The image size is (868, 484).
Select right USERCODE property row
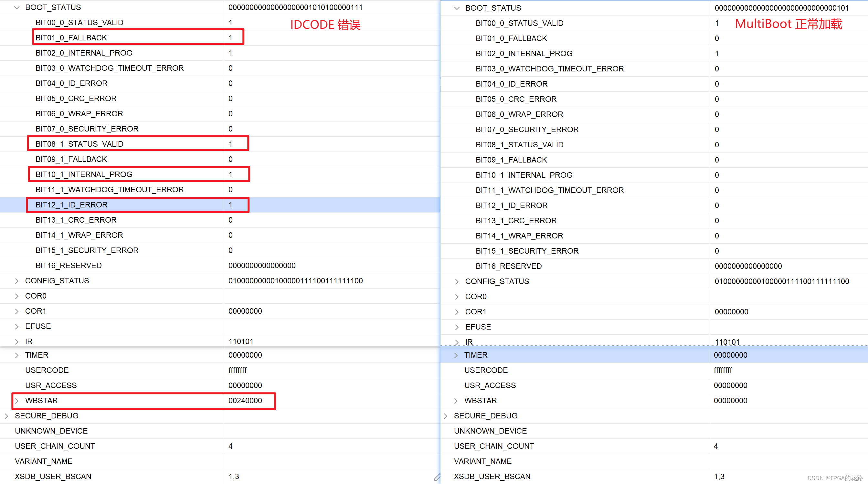(486, 371)
